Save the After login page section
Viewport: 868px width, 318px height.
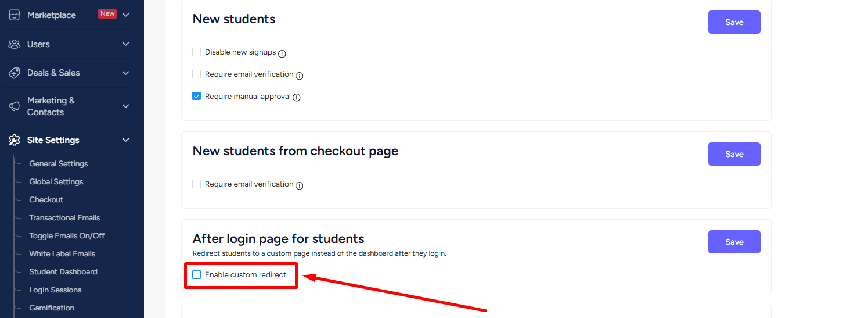click(x=734, y=242)
